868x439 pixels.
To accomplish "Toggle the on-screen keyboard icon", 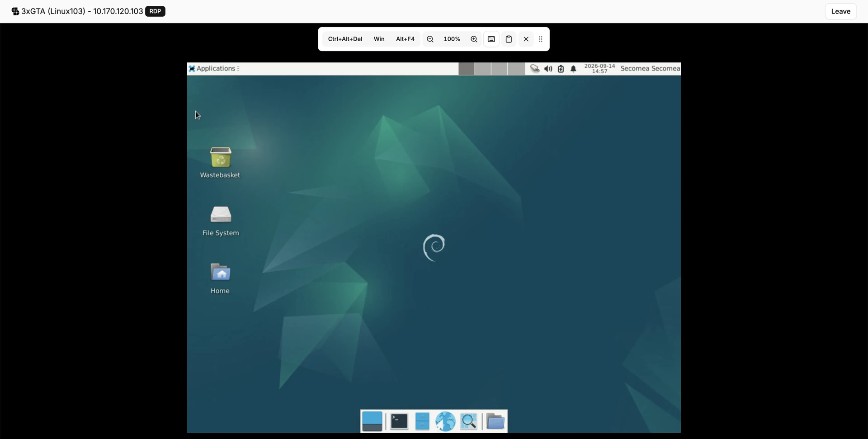I will [x=491, y=39].
